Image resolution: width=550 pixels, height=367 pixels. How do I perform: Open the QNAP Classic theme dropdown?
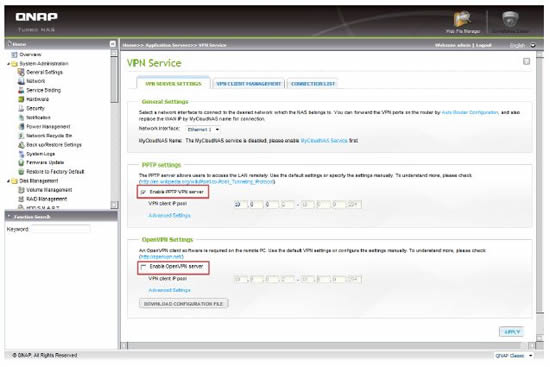click(514, 356)
